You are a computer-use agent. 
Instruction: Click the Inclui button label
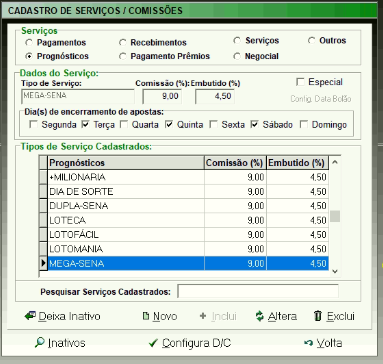(x=224, y=316)
